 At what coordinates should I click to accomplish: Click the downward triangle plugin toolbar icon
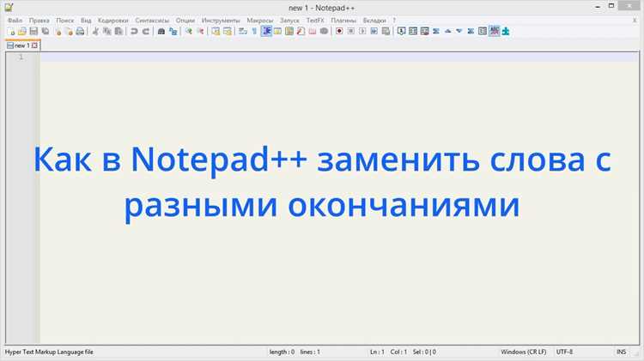point(459,31)
